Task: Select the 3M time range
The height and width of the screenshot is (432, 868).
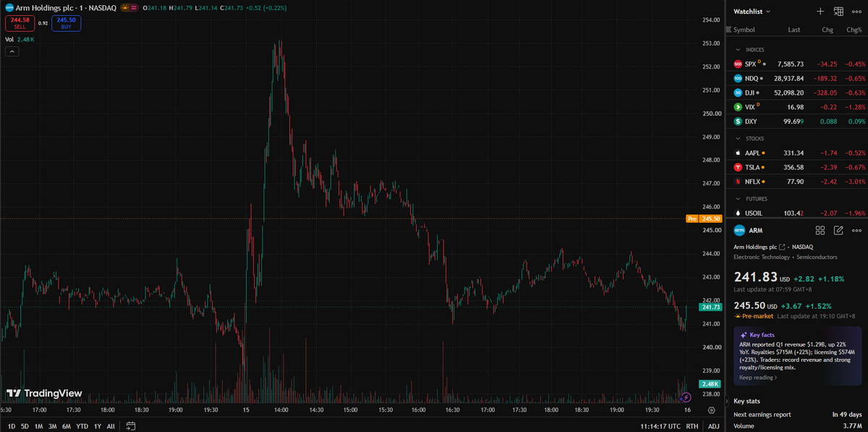Action: 52,426
